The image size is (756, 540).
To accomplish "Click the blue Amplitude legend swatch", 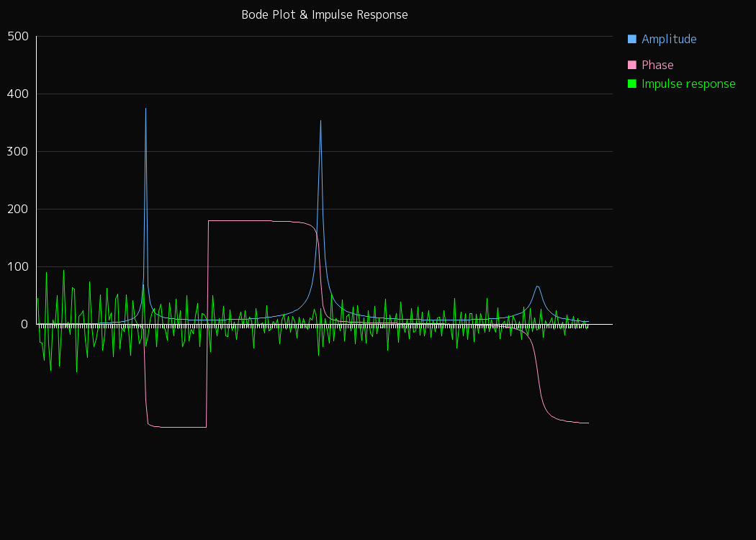I will coord(632,39).
